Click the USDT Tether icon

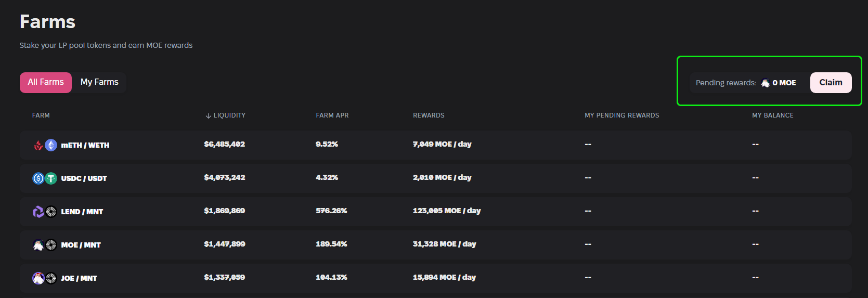(x=51, y=178)
